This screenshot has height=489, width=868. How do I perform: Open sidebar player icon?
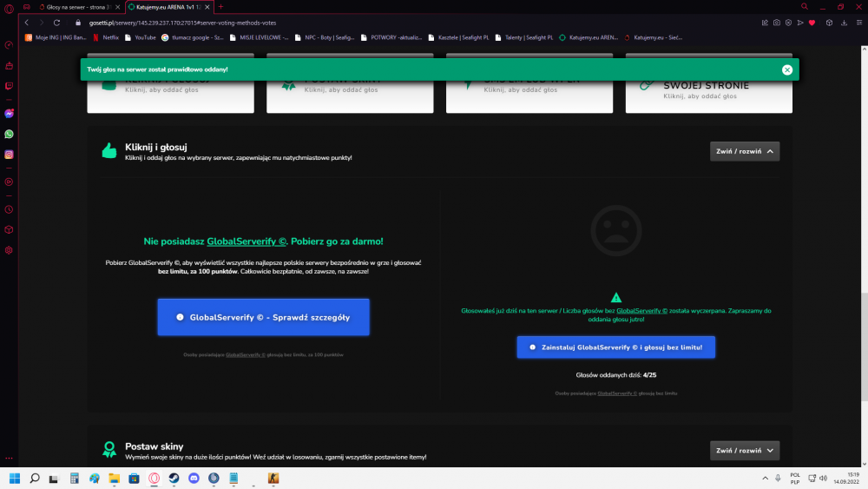pyautogui.click(x=9, y=182)
